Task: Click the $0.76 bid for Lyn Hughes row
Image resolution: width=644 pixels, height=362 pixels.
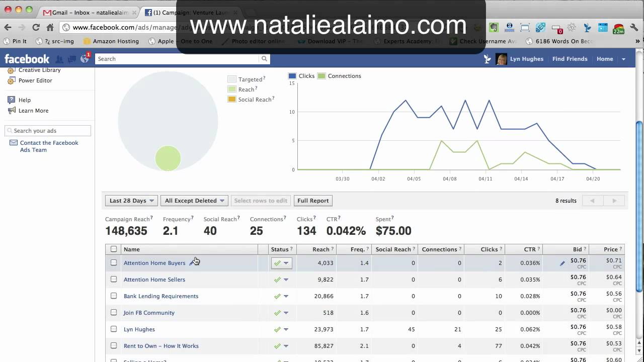Action: tap(578, 327)
